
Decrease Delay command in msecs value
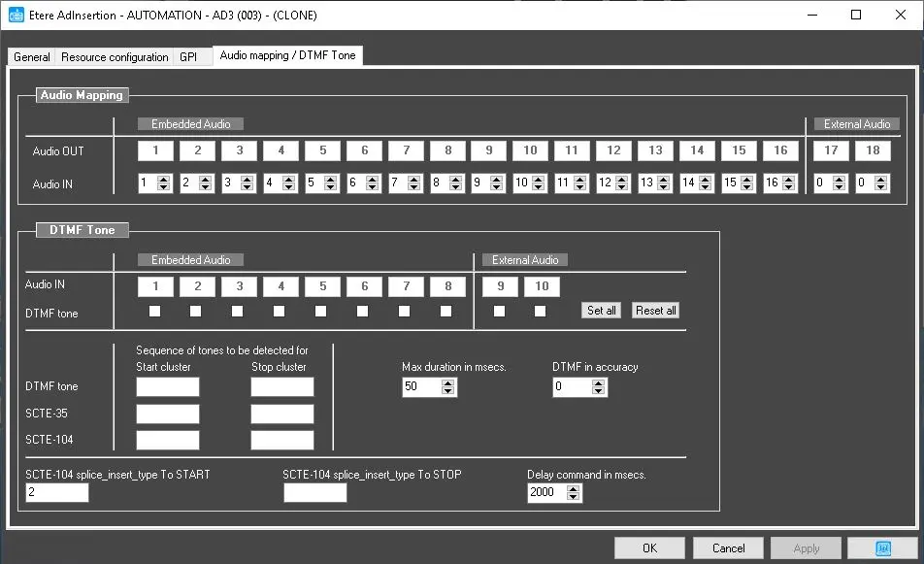click(573, 497)
